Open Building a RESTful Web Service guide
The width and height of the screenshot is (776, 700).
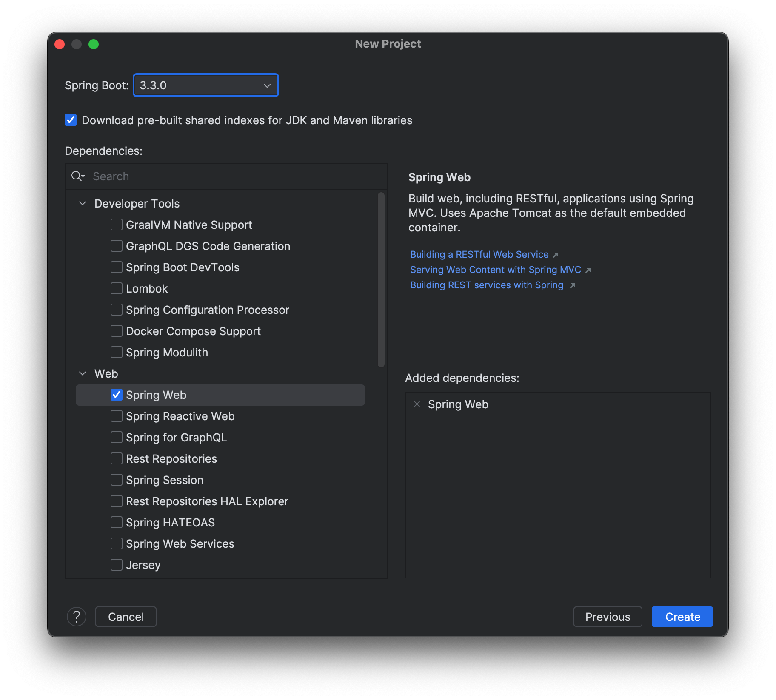(479, 254)
